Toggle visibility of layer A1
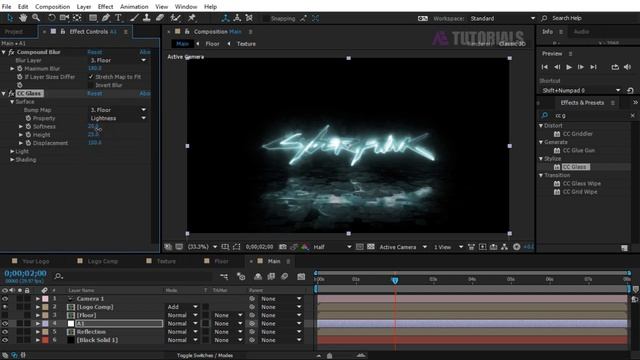The image size is (640, 360). point(5,323)
